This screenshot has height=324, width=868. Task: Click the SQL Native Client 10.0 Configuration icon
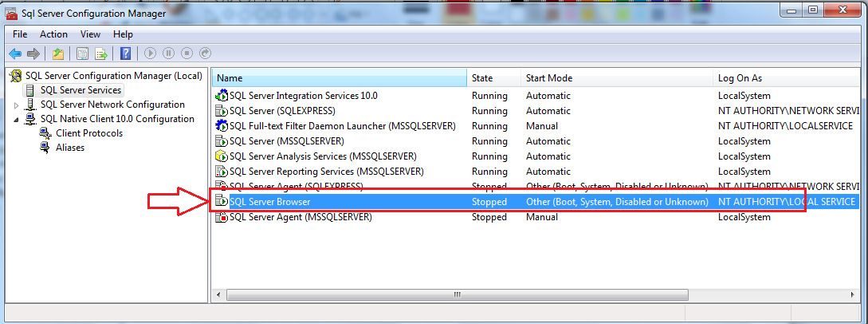pos(30,119)
